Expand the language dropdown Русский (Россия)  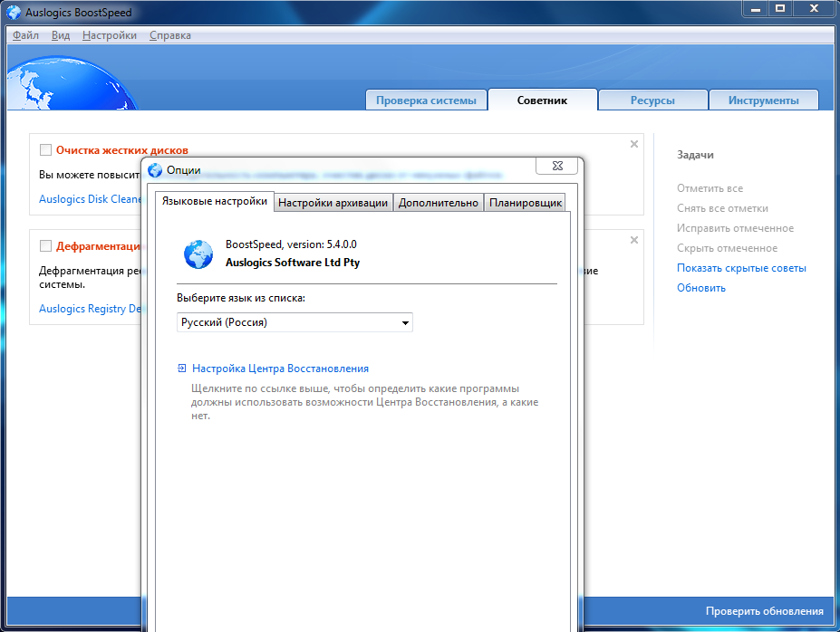294,322
